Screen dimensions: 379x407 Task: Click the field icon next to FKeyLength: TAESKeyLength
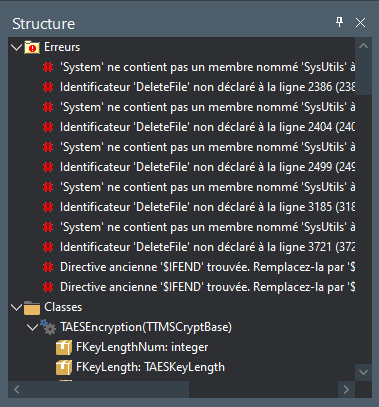click(x=64, y=367)
